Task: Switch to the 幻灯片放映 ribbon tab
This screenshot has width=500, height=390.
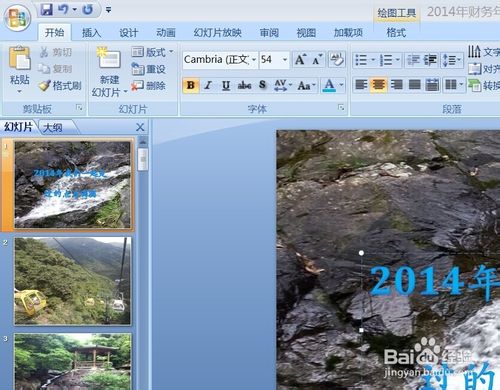Action: click(x=217, y=32)
